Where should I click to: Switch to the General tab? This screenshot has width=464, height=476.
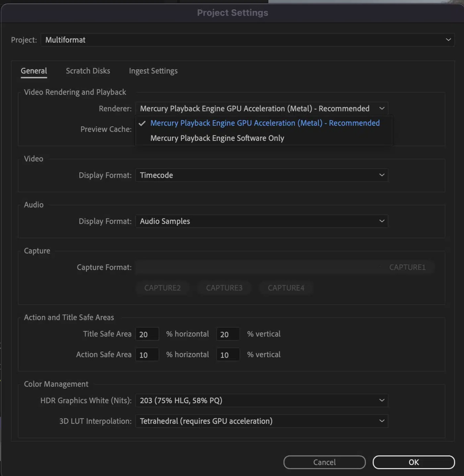[34, 71]
